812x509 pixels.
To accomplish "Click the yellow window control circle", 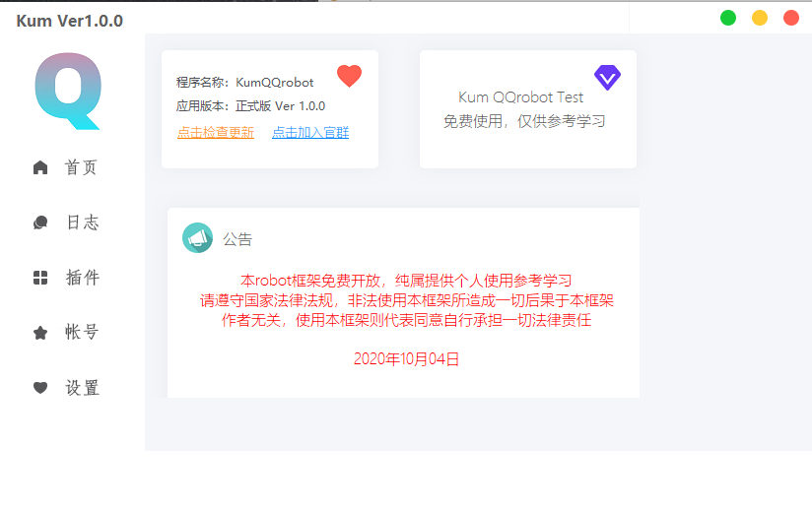I will [760, 18].
